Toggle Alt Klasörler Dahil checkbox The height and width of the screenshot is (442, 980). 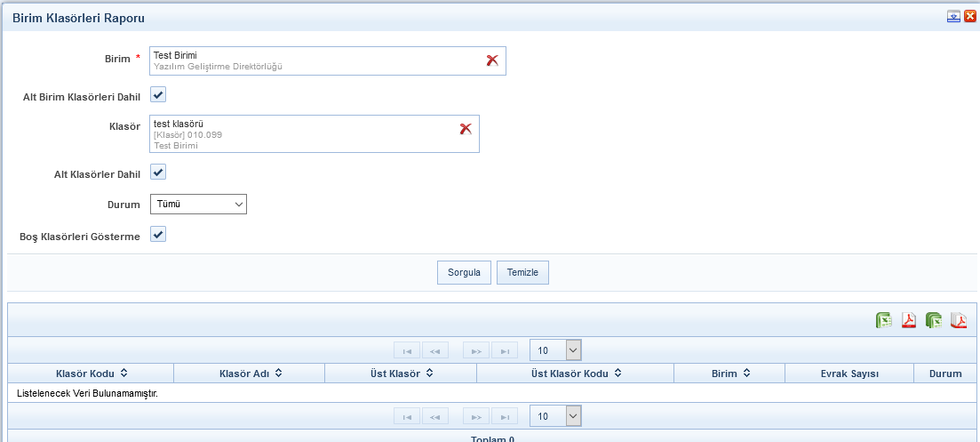click(x=158, y=172)
